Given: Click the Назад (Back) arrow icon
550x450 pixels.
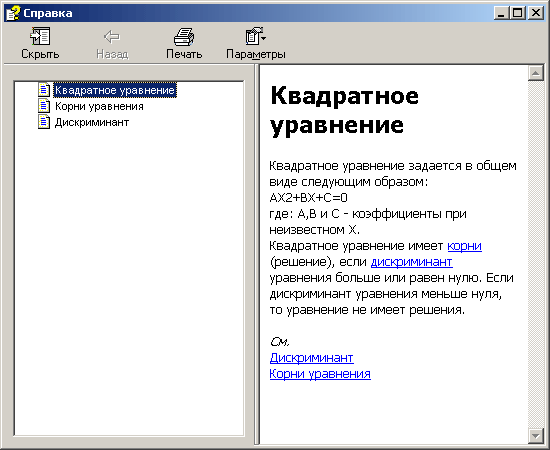Looking at the screenshot, I should [x=112, y=36].
